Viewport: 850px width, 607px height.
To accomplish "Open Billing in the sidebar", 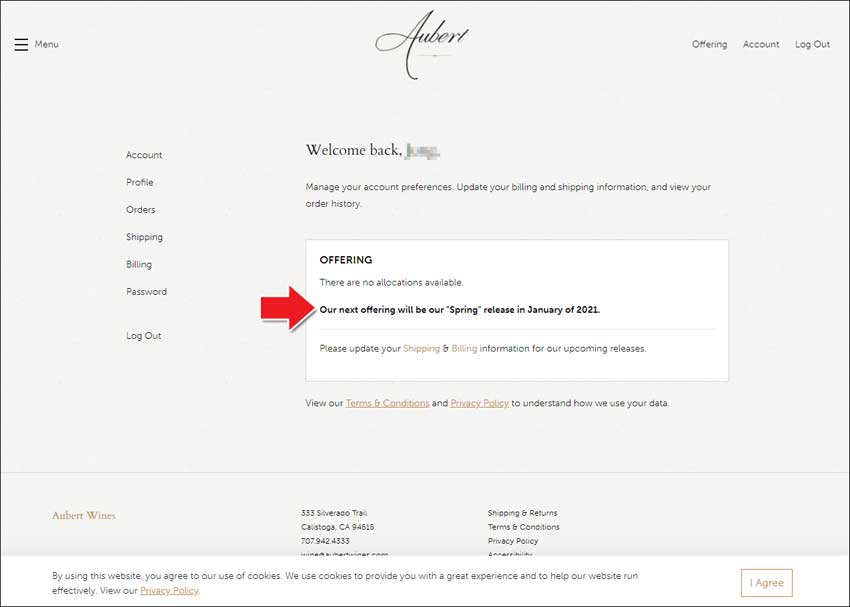I will 139,264.
